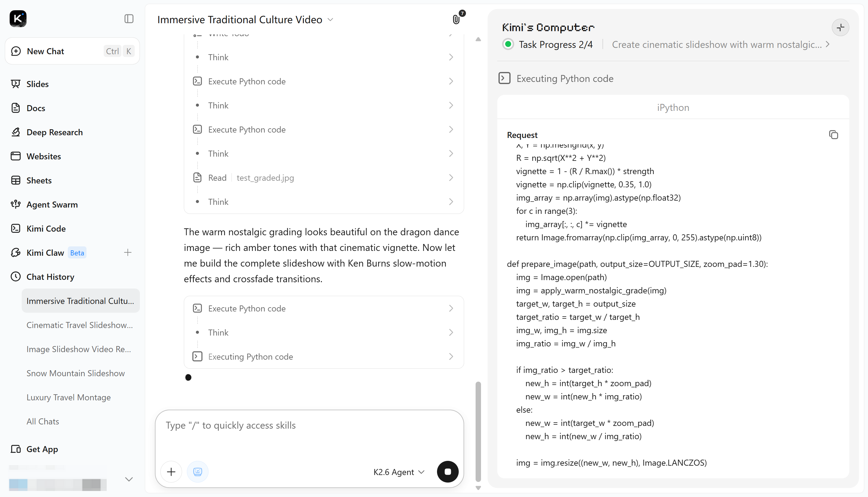Expand the first Think step under Write Todo

(x=324, y=57)
